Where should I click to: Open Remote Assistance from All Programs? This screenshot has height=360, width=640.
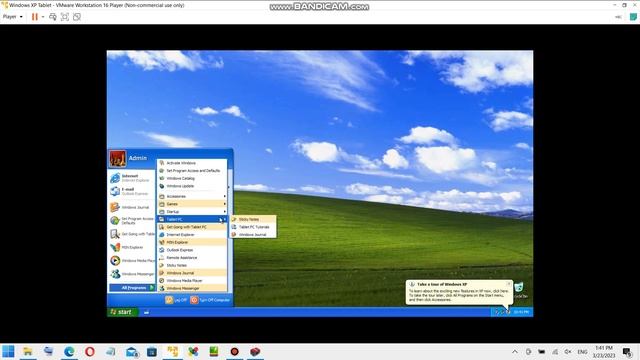coord(192,258)
